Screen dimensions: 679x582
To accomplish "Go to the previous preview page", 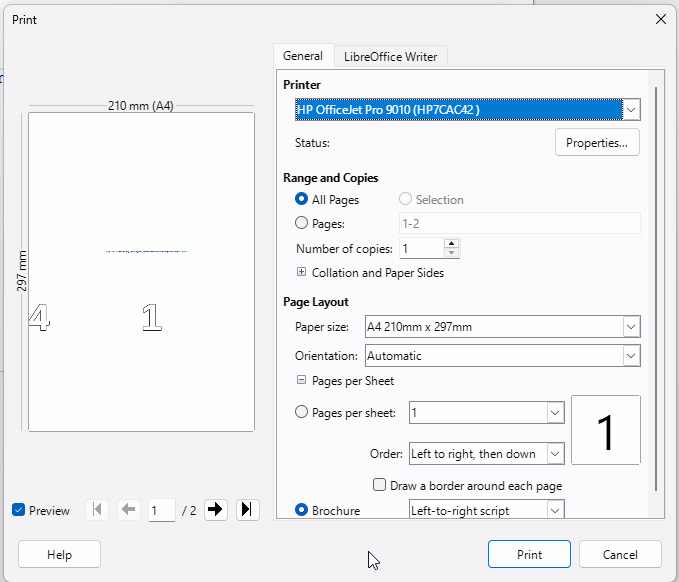I will tap(129, 510).
